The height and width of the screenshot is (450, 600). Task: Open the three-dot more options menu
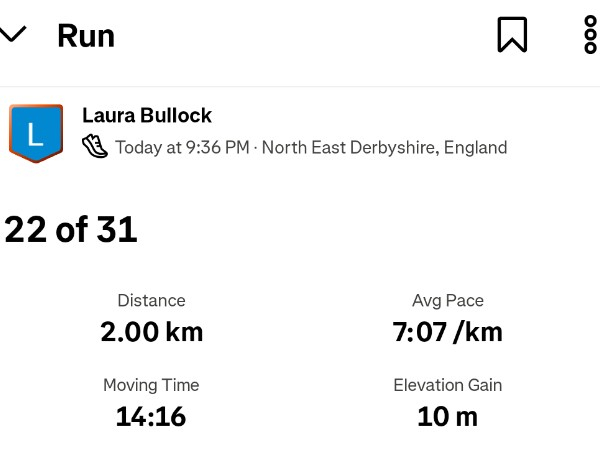pos(590,35)
